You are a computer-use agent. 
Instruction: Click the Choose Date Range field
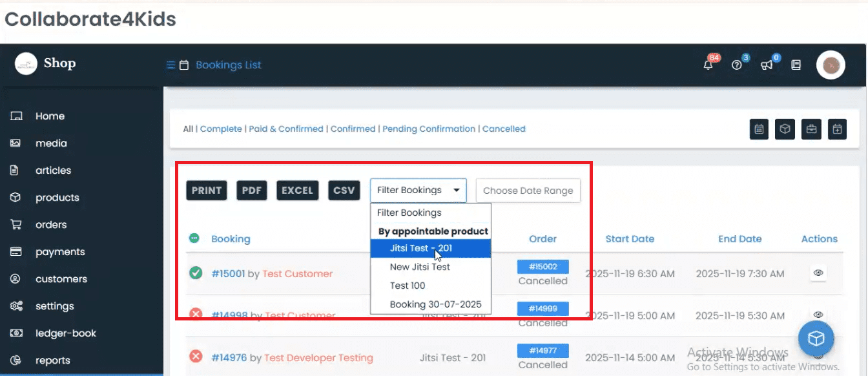(x=528, y=191)
